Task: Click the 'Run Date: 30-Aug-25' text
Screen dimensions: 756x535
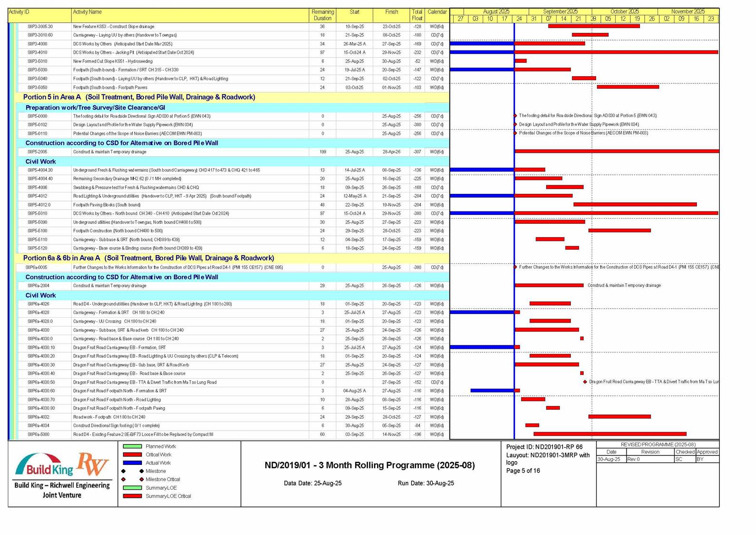Action: pyautogui.click(x=426, y=483)
